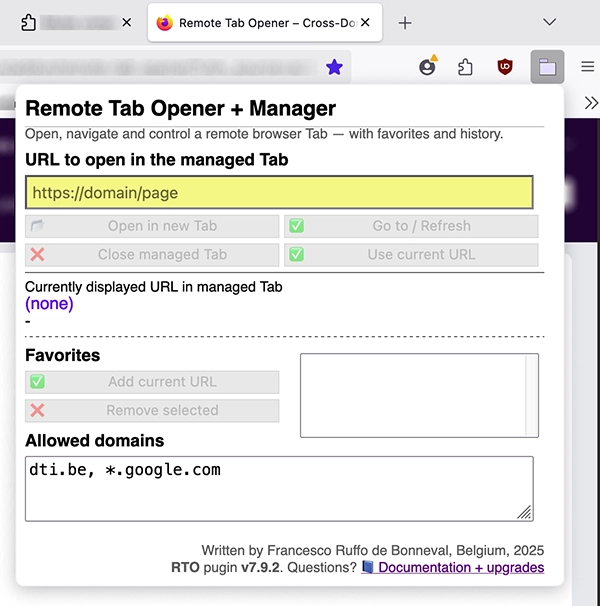600x606 pixels.
Task: Open the Extensions puzzle-piece toolbar icon
Action: (x=465, y=67)
